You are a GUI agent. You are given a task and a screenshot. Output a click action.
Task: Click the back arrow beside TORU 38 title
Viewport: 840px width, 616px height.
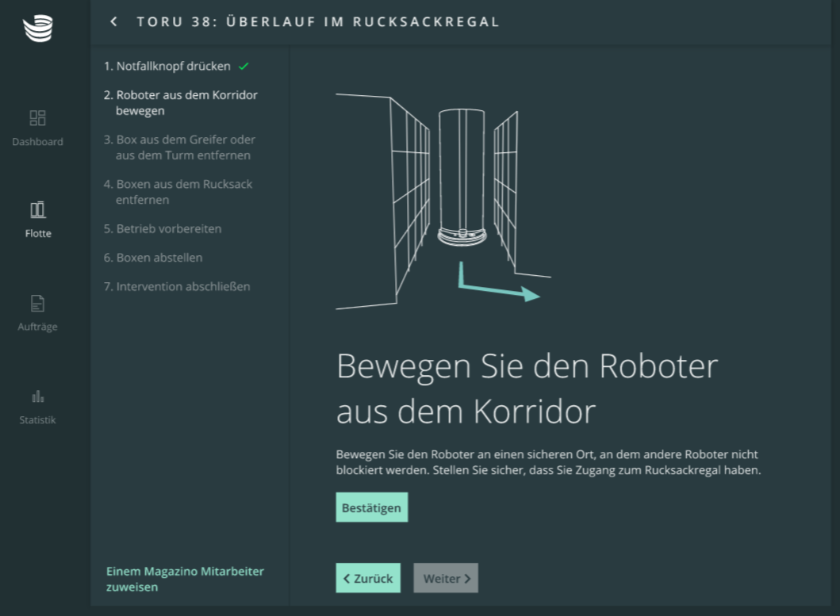pyautogui.click(x=114, y=21)
